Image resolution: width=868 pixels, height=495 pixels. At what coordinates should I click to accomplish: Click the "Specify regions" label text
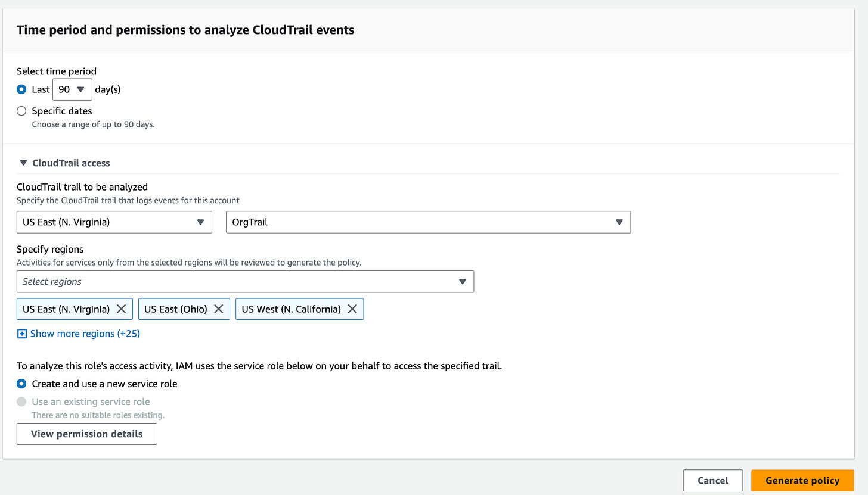point(50,249)
